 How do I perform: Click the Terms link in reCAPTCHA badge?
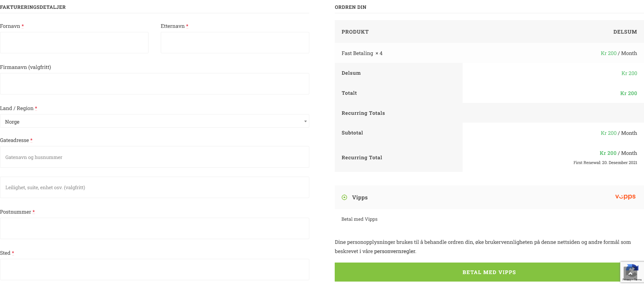point(638,280)
